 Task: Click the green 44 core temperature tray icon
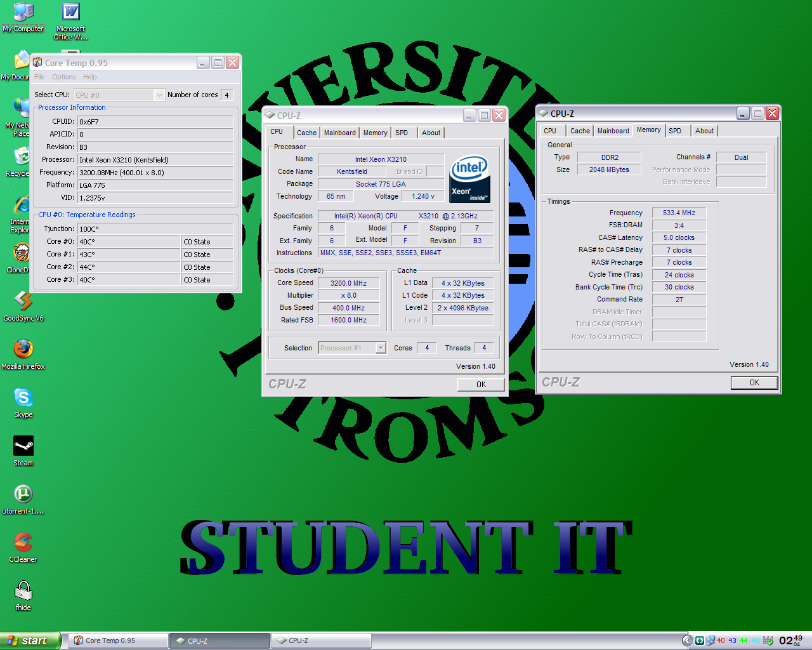point(743,640)
